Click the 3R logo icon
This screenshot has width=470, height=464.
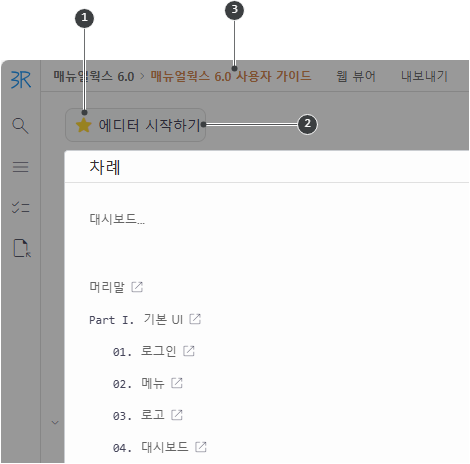click(21, 79)
